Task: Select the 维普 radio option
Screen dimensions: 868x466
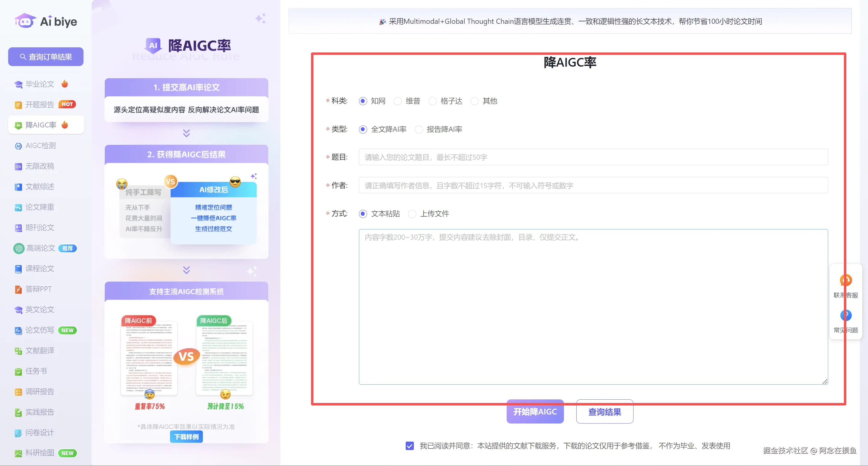Action: (398, 101)
